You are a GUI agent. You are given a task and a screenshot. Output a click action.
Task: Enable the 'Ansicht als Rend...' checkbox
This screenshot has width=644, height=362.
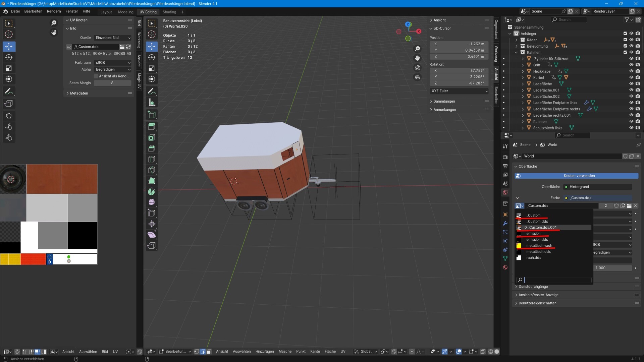click(x=96, y=76)
